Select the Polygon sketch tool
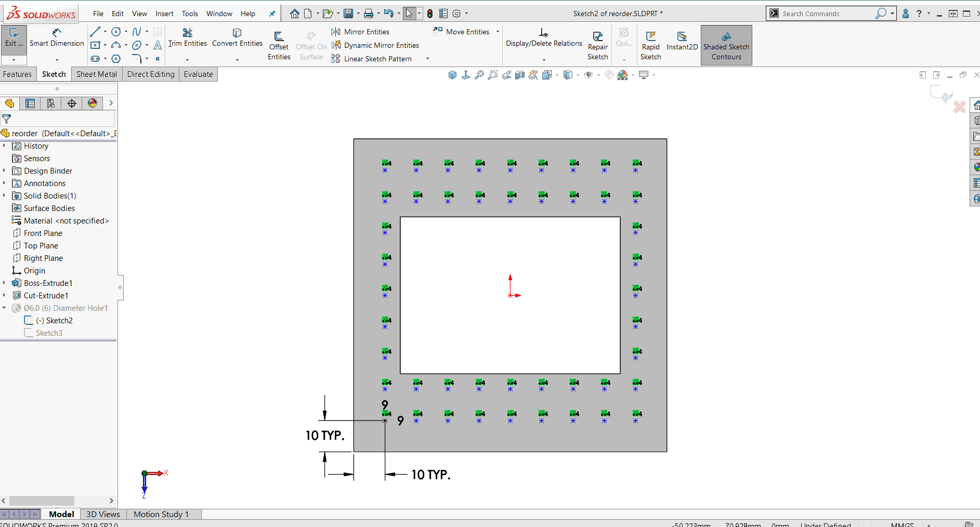 pyautogui.click(x=116, y=59)
